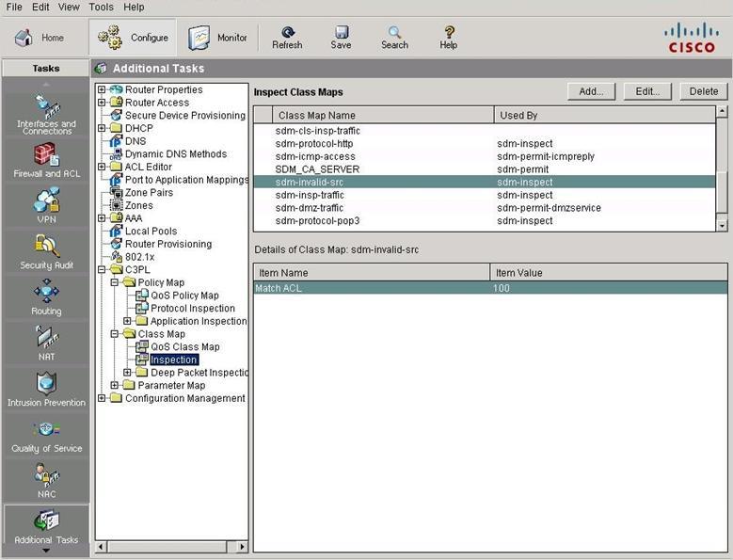This screenshot has width=733, height=560.
Task: Expand the Router Properties node
Action: point(102,89)
